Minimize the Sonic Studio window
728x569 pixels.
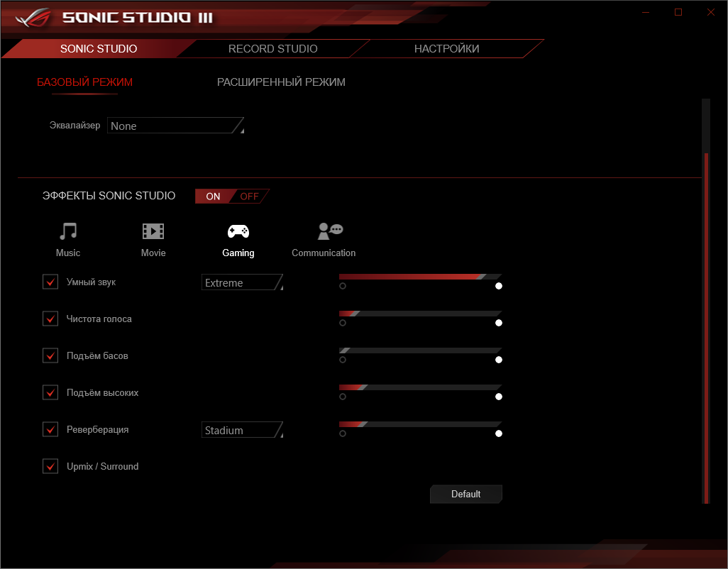click(646, 12)
